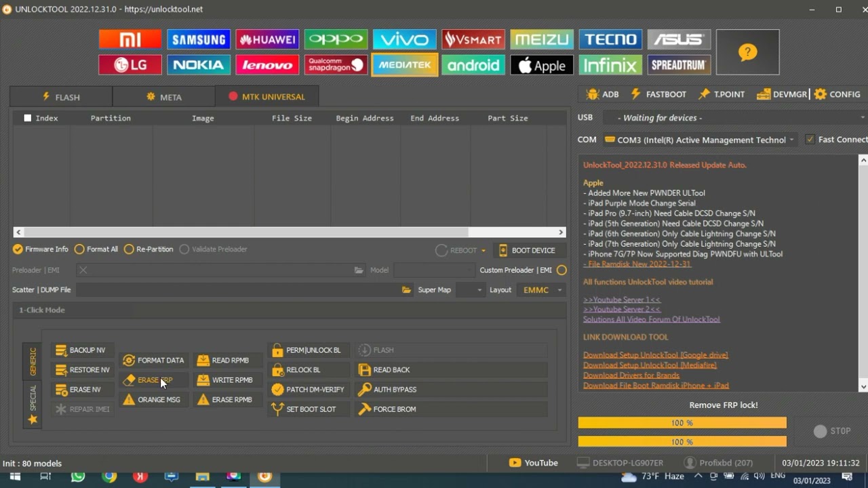The image size is (868, 488).
Task: Select the Spreadtrum brand tile
Action: (679, 65)
